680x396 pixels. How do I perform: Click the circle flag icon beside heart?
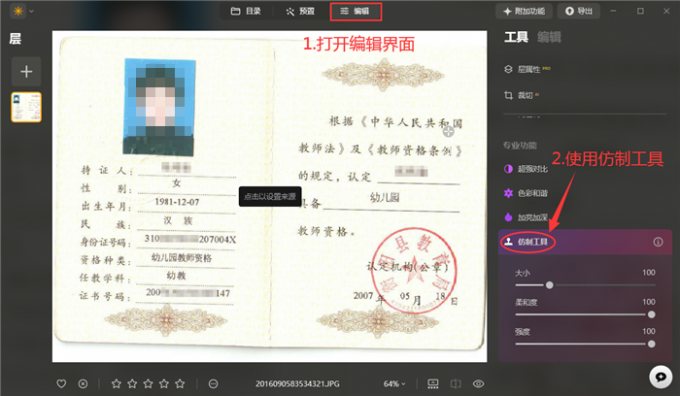coord(83,384)
